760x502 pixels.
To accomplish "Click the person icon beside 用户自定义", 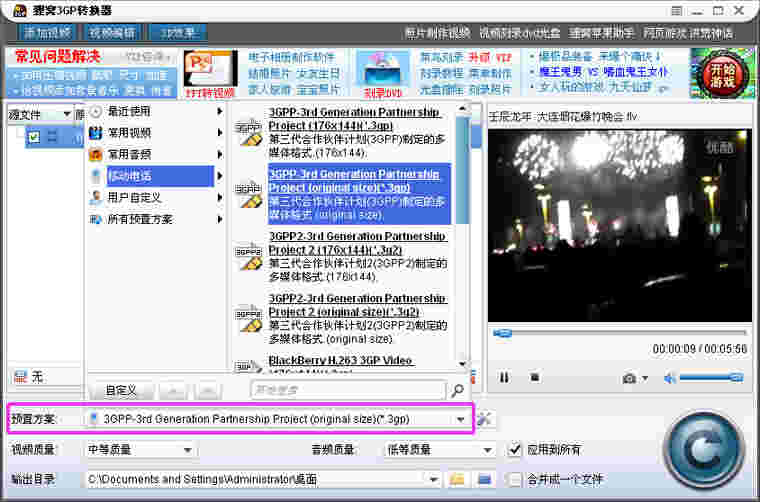I will [x=96, y=198].
